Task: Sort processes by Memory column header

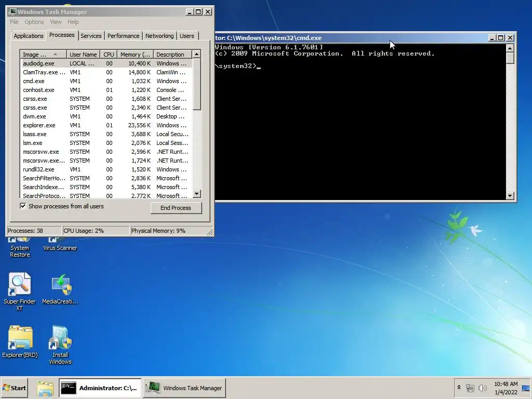Action: pos(135,54)
